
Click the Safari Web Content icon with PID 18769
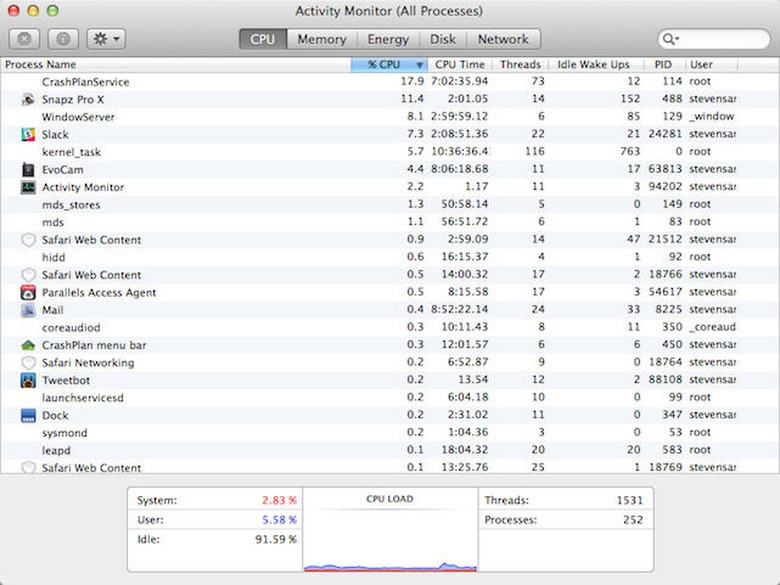pyautogui.click(x=28, y=468)
